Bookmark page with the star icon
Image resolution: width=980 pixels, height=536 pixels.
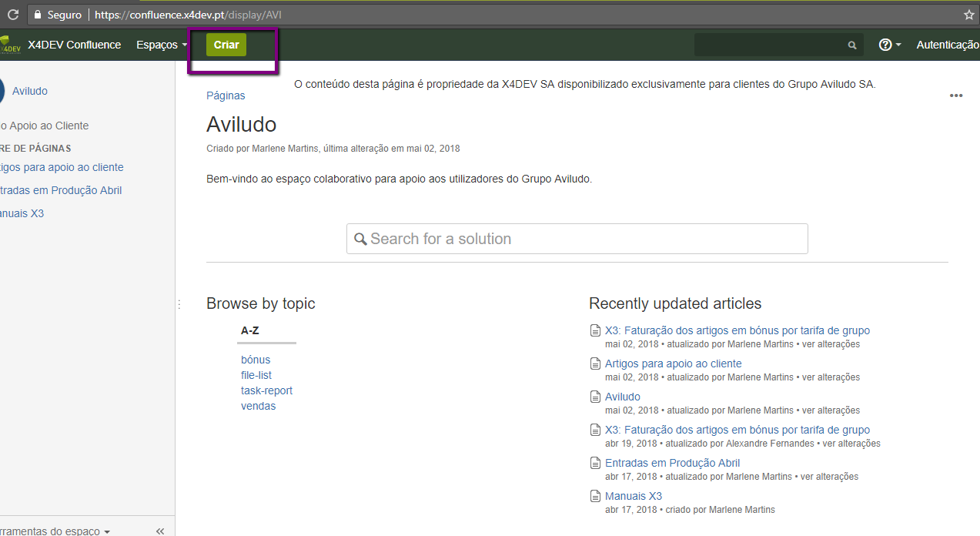pyautogui.click(x=968, y=15)
